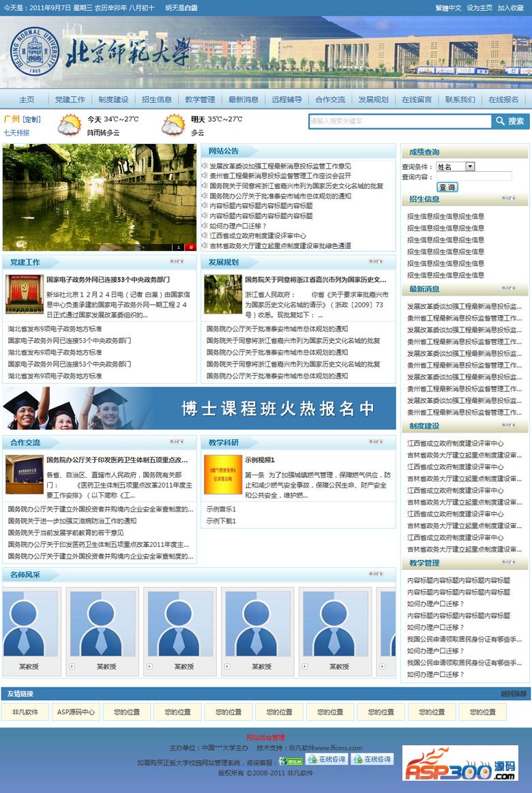The width and height of the screenshot is (532, 793).
Task: Open 在线留言 navigation item
Action: [x=417, y=100]
